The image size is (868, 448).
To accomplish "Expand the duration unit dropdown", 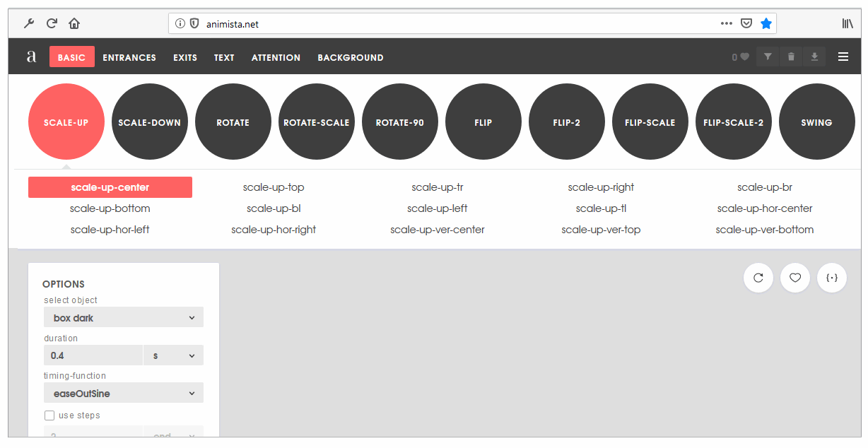I will point(173,355).
